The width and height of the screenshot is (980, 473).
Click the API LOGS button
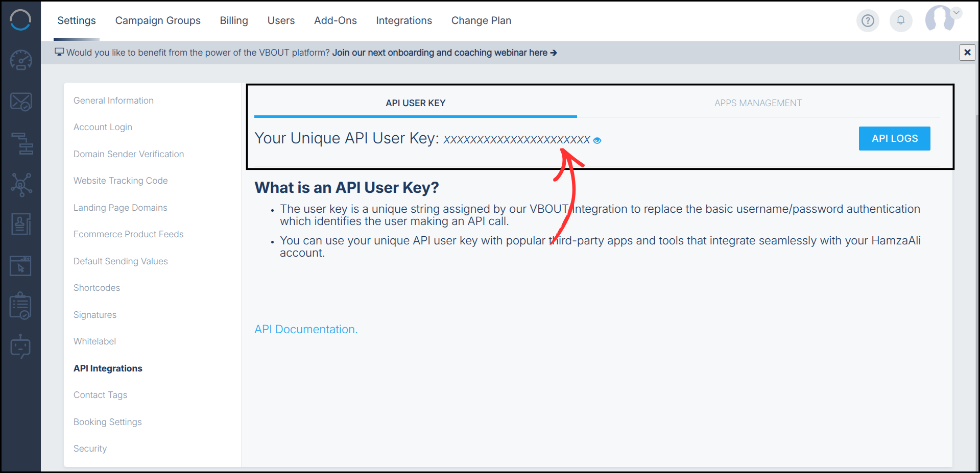894,138
